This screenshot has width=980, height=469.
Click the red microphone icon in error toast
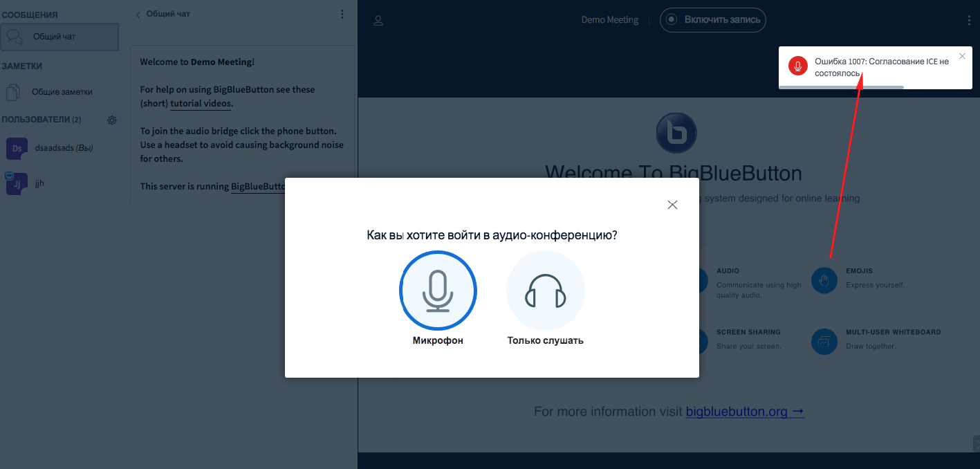(798, 66)
